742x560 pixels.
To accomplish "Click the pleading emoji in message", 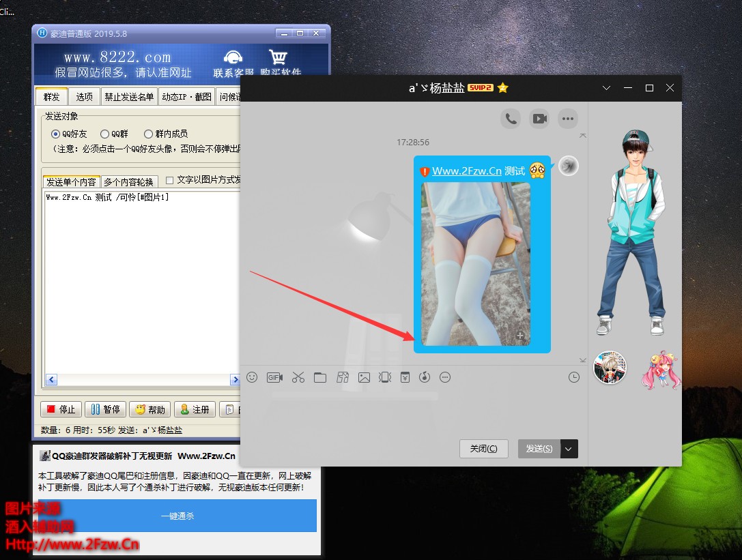I will click(538, 171).
